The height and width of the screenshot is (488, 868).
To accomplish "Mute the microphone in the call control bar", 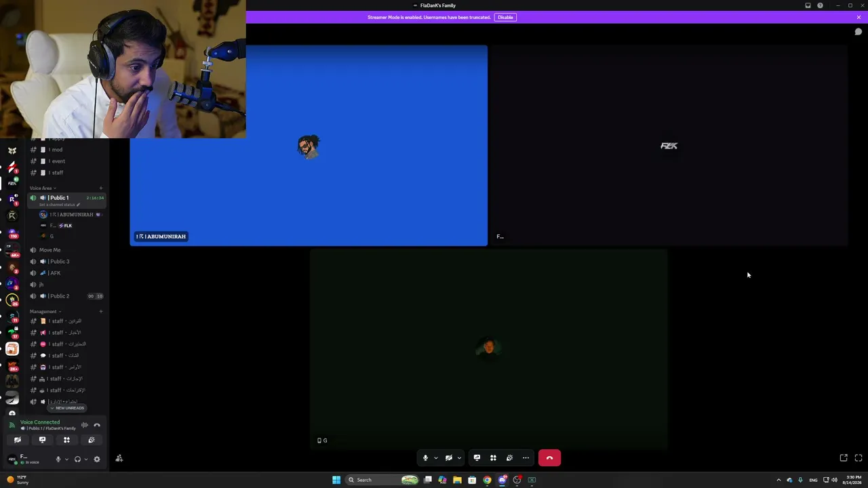I will 425,458.
